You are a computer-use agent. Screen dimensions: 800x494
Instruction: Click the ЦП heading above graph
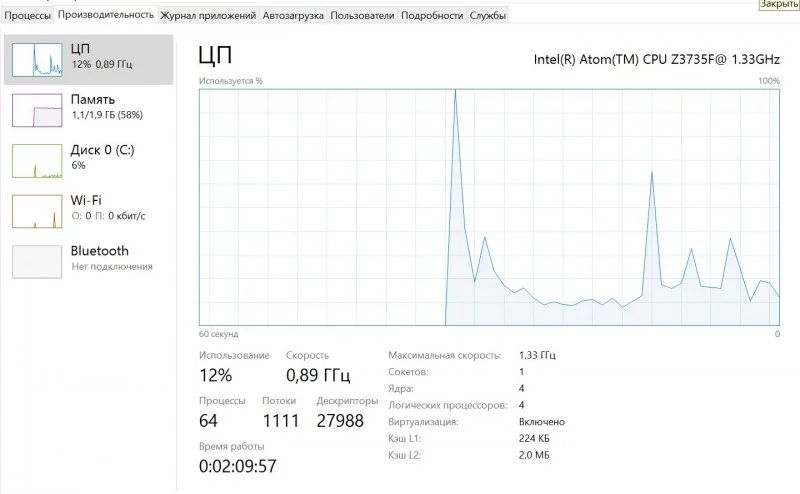click(x=215, y=55)
